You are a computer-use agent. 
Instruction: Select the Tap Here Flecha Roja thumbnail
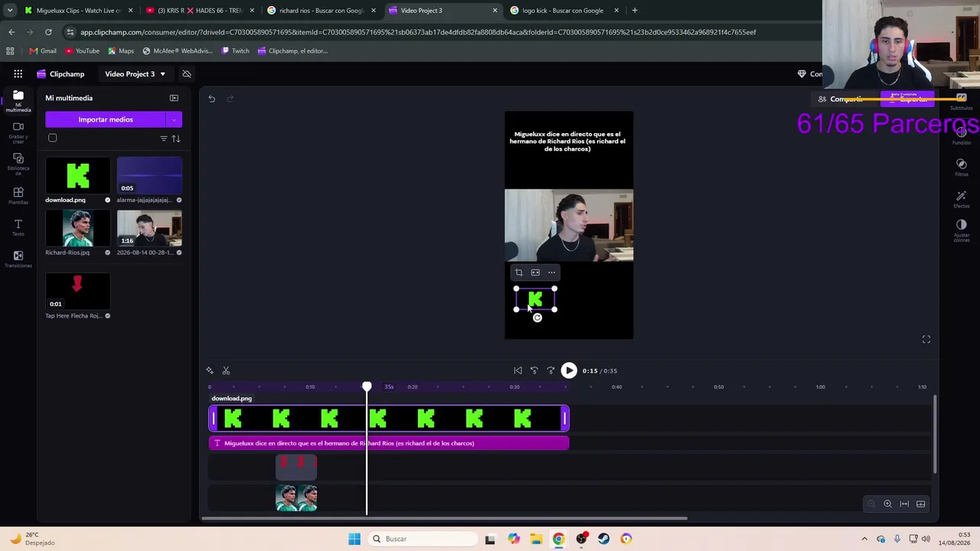coord(77,292)
